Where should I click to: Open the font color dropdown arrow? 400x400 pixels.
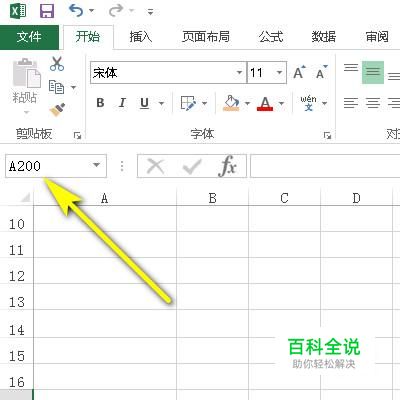click(x=281, y=103)
